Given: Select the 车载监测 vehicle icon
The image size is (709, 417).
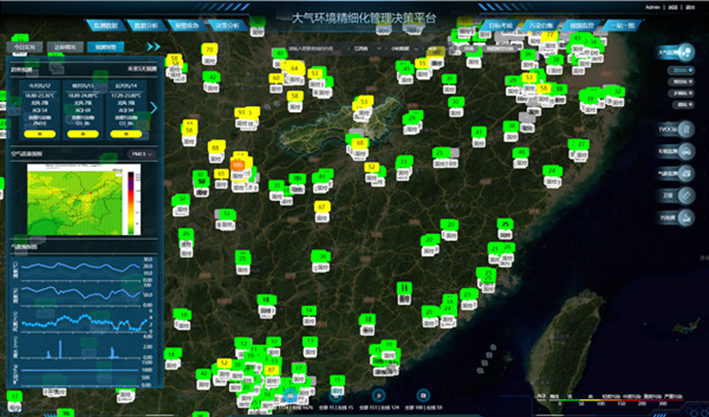Looking at the screenshot, I should coord(686,151).
